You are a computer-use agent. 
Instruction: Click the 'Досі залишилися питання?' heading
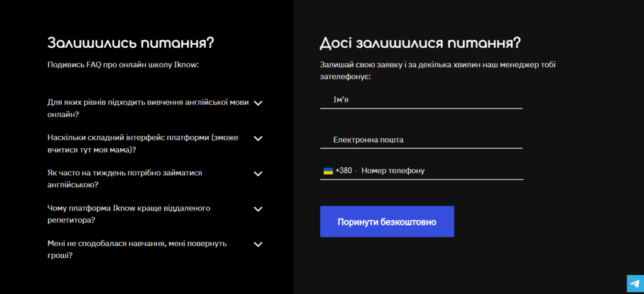(x=420, y=43)
